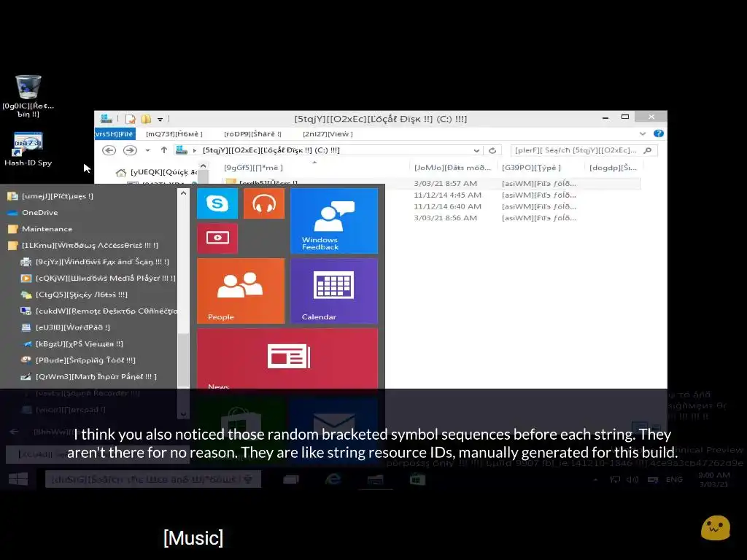
Task: Click the Start menu list scroll-up arrow
Action: [x=183, y=193]
